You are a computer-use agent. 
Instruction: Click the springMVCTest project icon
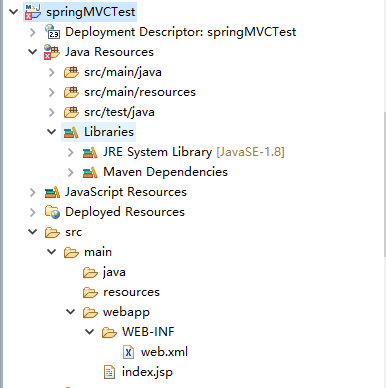[33, 12]
